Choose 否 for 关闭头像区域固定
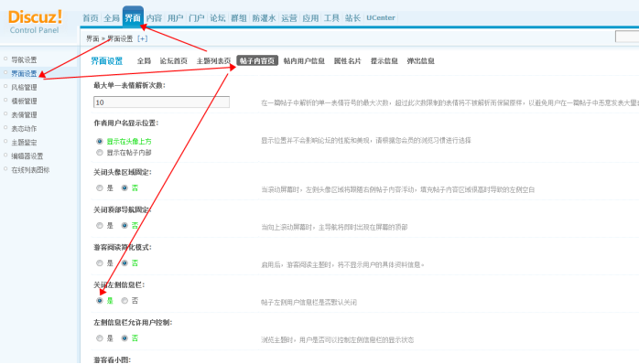This screenshot has height=364, width=639. (x=125, y=188)
